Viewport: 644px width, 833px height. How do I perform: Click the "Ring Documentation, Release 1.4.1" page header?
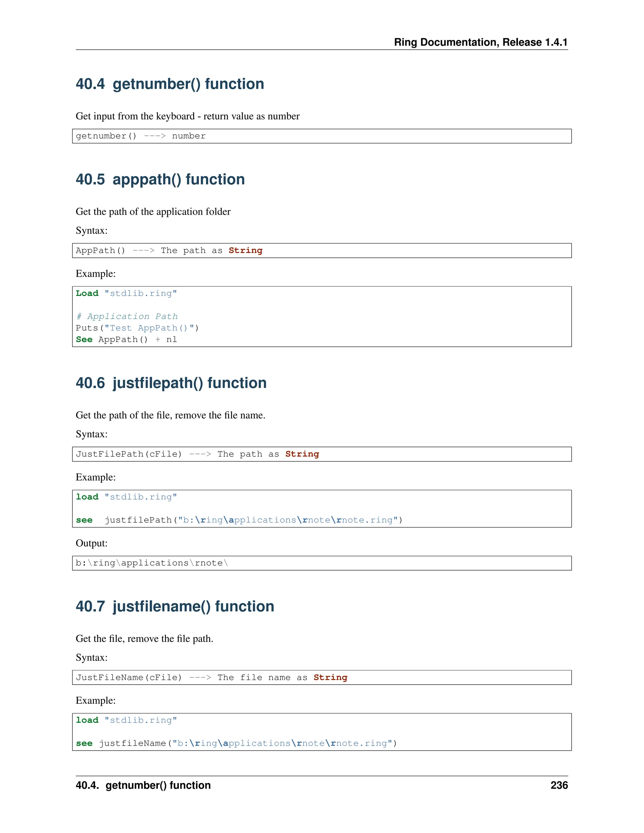coord(481,42)
